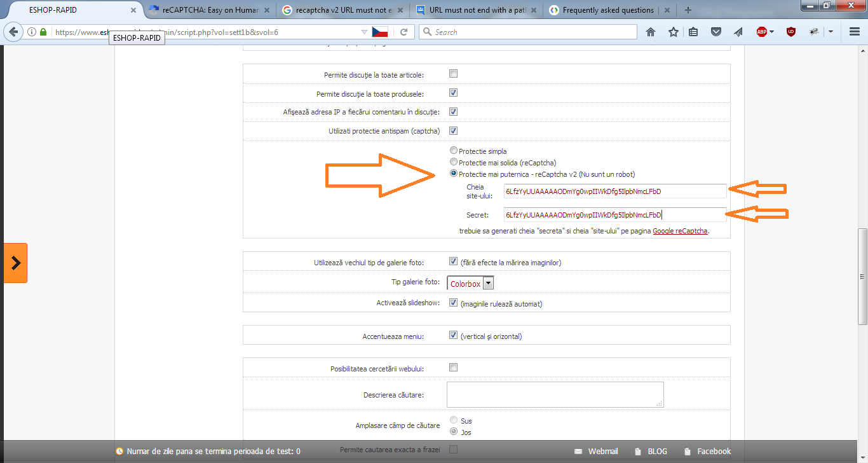Bookmark this page with the star icon
Screen dimensions: 868x463
(674, 32)
